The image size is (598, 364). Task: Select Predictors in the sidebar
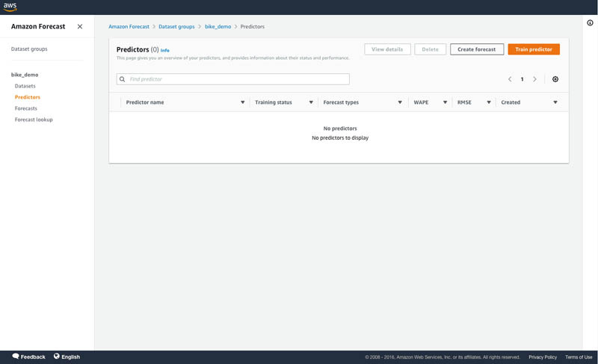pos(28,97)
